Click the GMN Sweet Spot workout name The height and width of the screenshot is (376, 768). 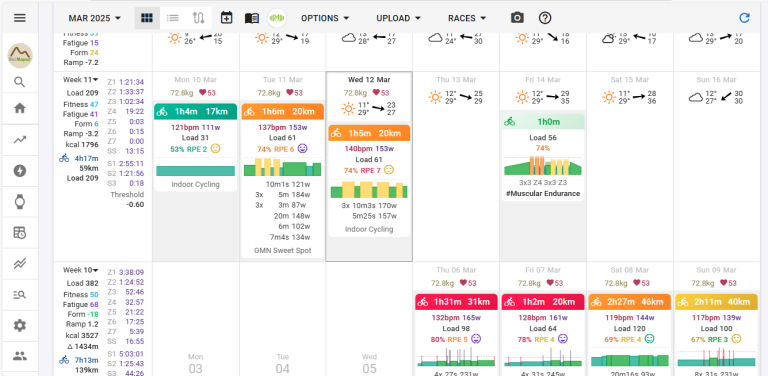[x=283, y=251]
